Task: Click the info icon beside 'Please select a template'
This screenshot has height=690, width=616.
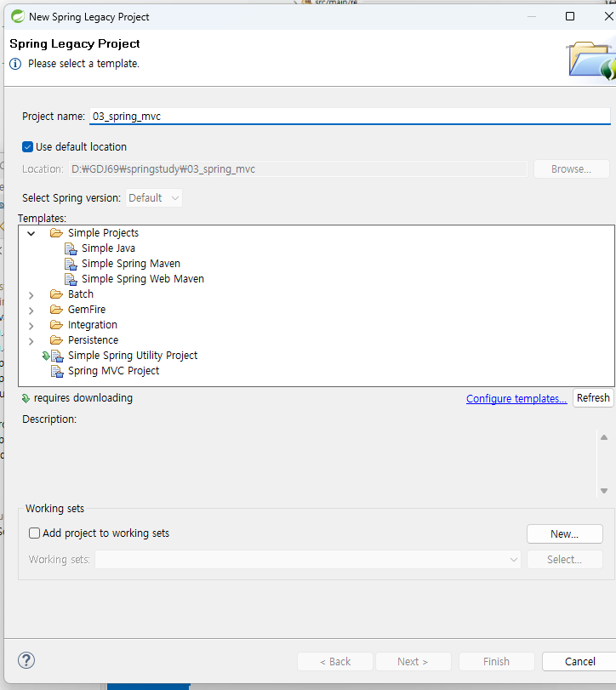Action: 15,64
